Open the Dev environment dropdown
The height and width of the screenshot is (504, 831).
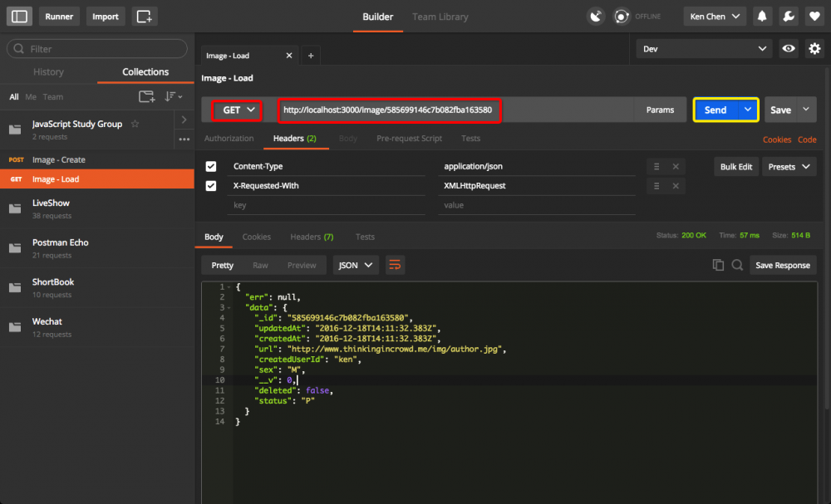(x=702, y=49)
